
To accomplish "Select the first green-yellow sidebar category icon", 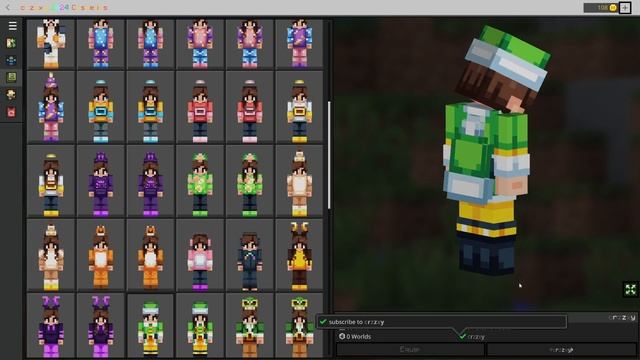I will (11, 43).
